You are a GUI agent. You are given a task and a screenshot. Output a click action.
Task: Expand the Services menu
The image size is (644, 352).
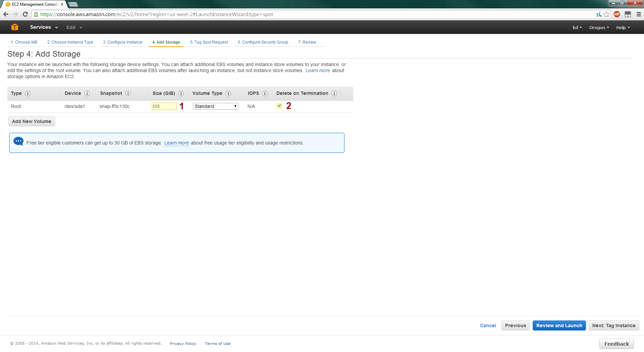(x=44, y=27)
